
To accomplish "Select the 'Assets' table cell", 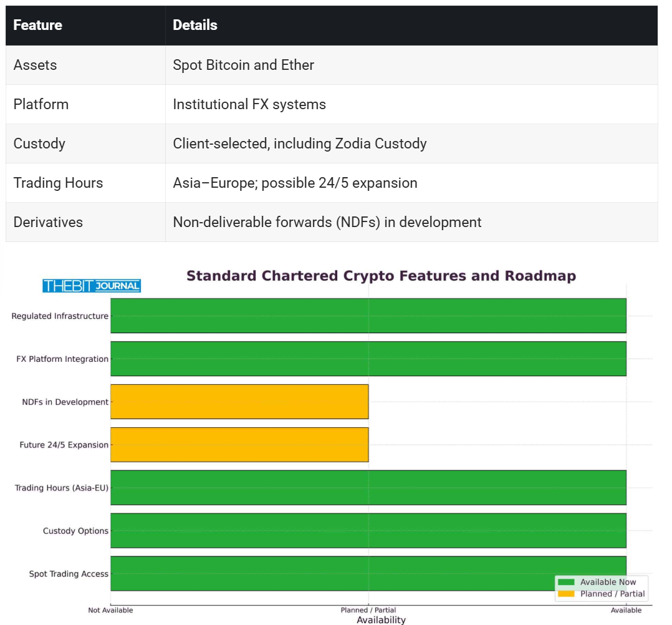I will 85,65.
